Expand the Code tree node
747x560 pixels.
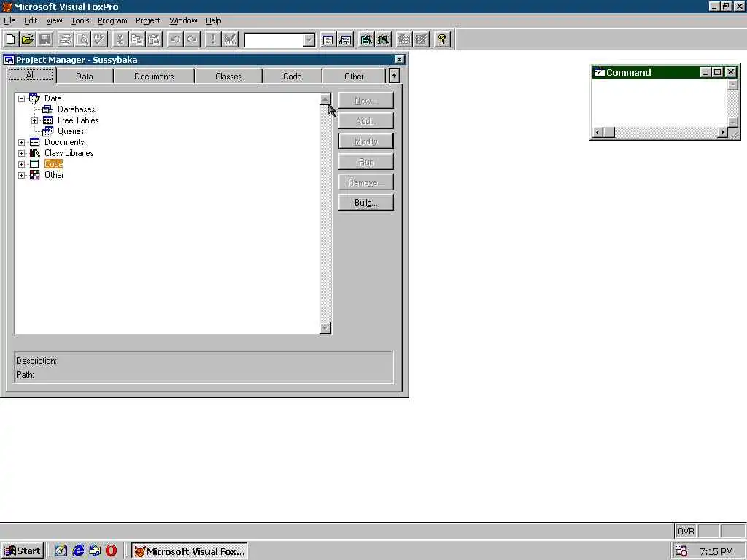tap(21, 164)
